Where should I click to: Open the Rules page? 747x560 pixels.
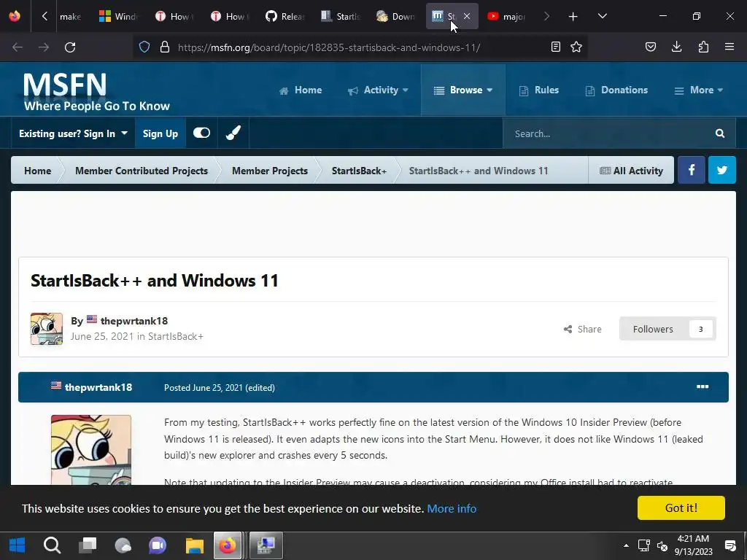539,90
